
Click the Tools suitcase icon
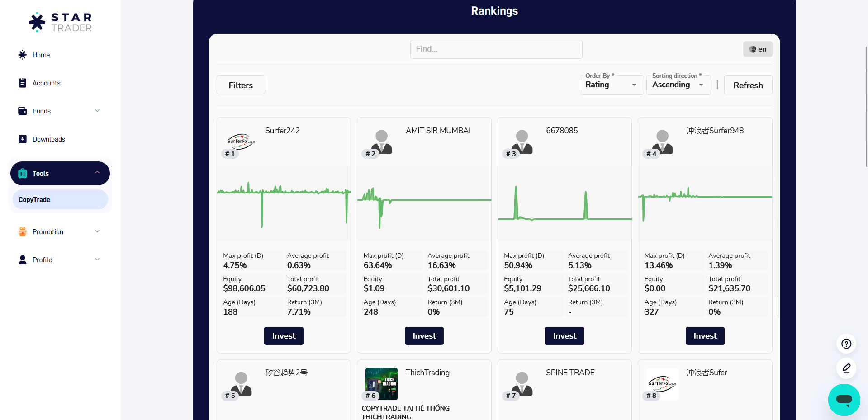pos(22,173)
